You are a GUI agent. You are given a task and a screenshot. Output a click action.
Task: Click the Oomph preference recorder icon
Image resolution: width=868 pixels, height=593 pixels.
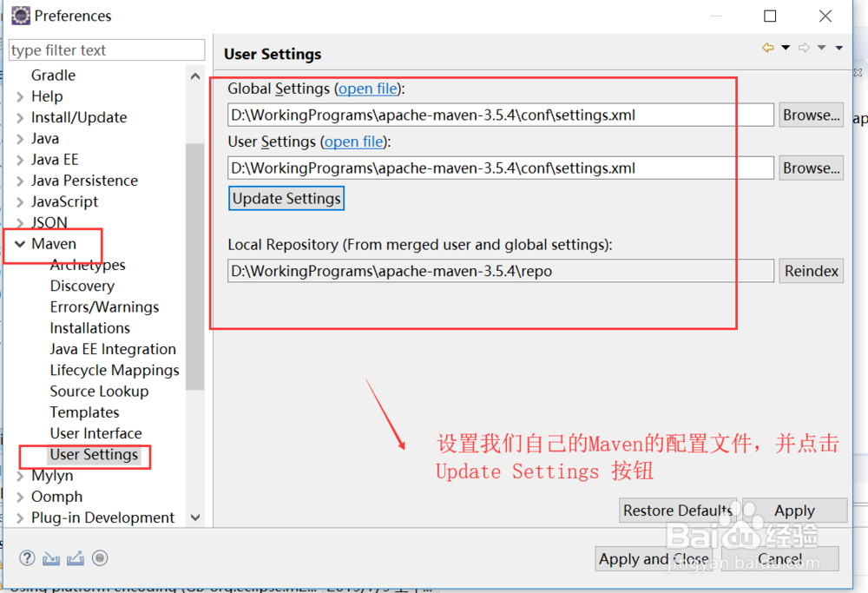[100, 558]
